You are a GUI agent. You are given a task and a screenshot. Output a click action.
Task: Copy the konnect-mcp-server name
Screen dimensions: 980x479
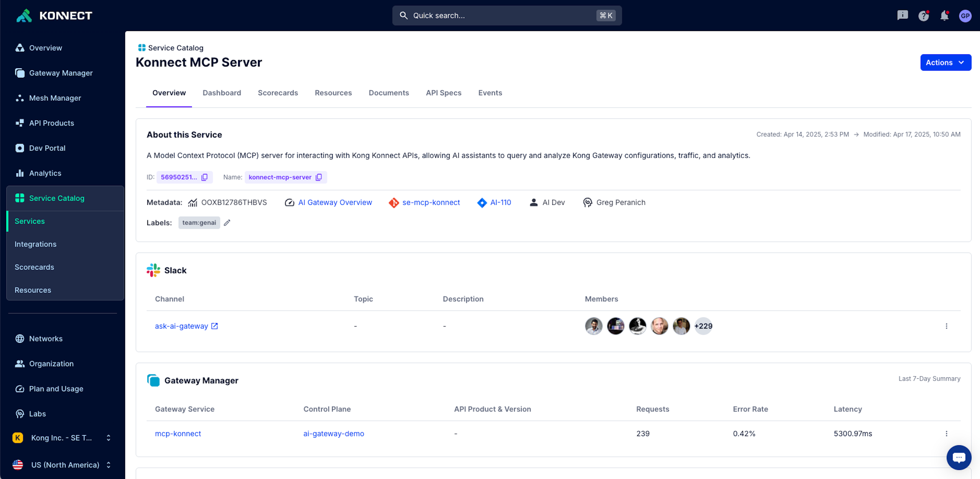pyautogui.click(x=318, y=177)
